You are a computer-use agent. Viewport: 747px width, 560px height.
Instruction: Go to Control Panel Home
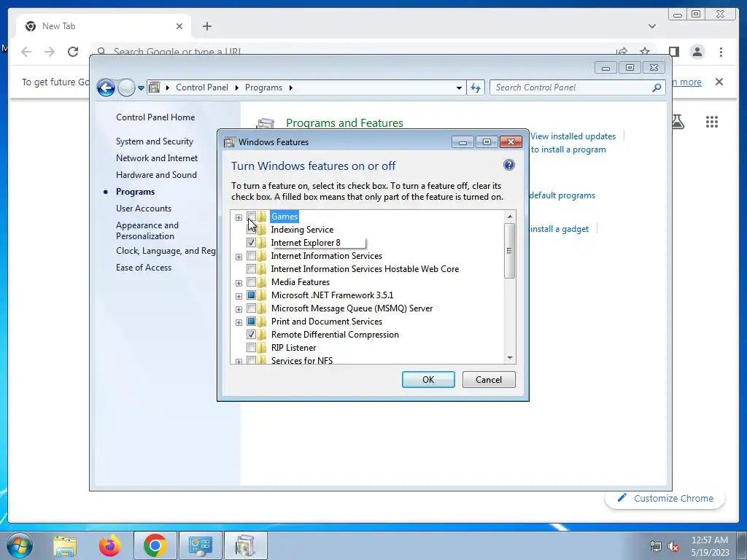coord(155,117)
